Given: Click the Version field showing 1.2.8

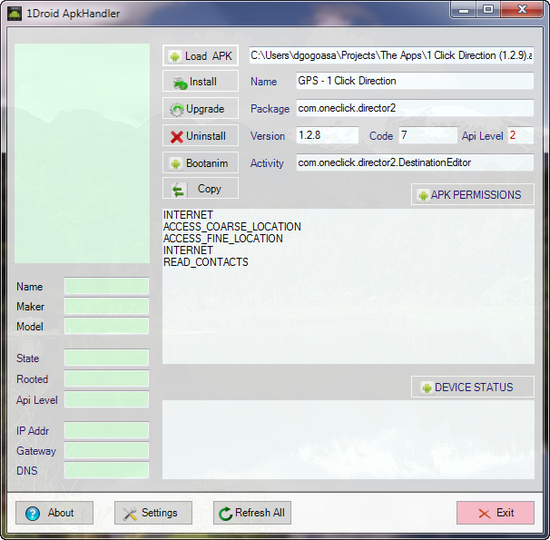Looking at the screenshot, I should pos(327,135).
